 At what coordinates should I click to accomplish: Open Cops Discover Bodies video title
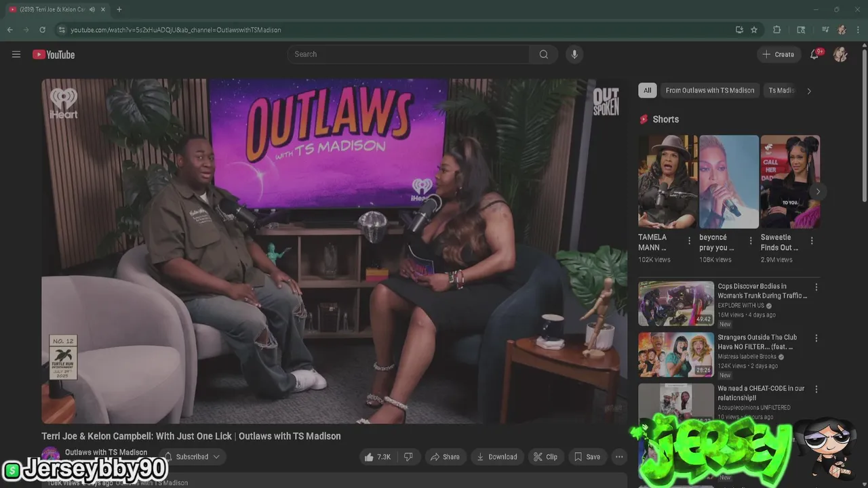(762, 291)
